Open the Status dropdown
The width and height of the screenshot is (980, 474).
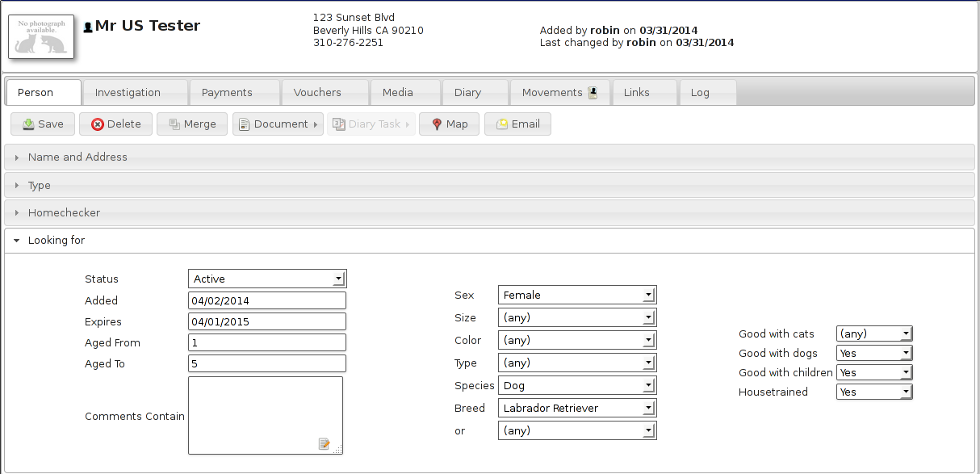[266, 279]
